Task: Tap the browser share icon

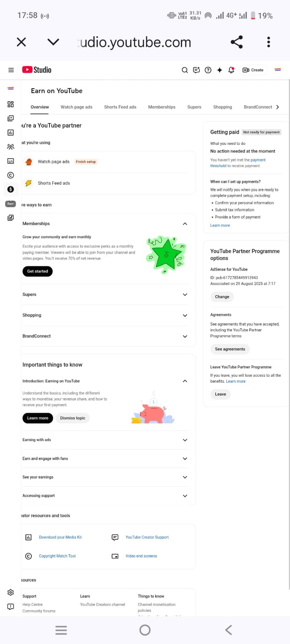Action: [236, 42]
